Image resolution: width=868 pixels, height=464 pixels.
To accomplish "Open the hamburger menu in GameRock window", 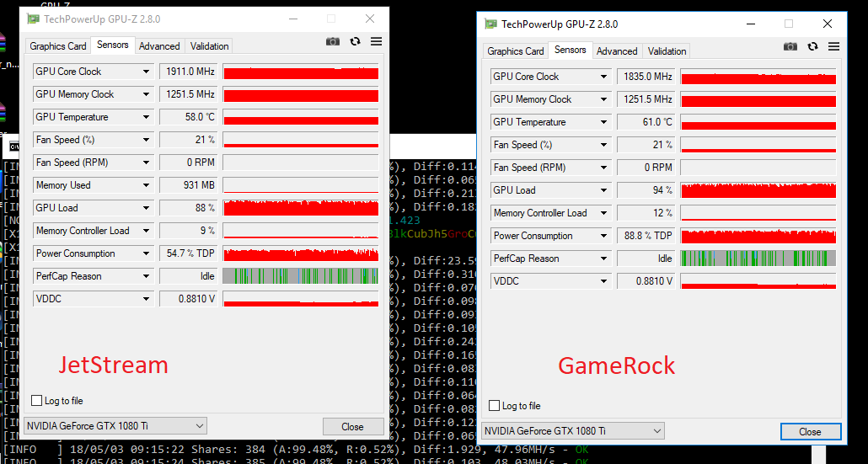I will (834, 46).
